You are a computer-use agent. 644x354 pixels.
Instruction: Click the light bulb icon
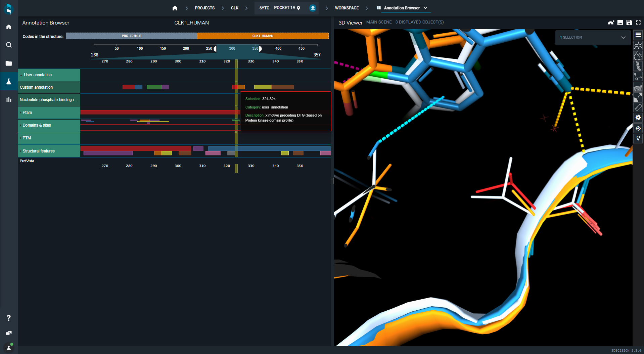638,138
